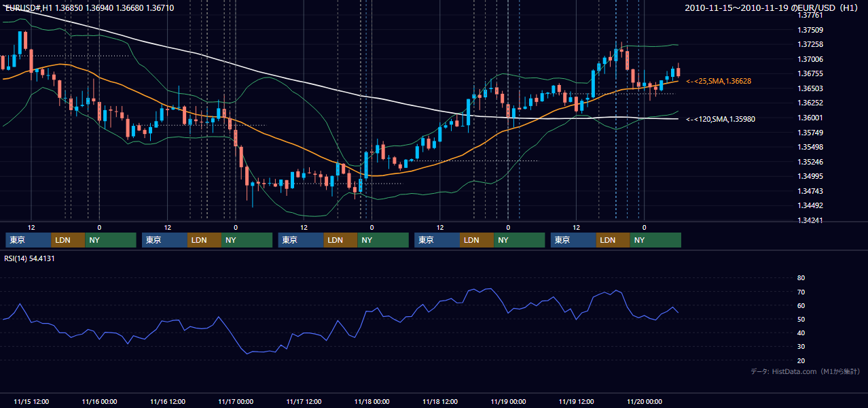Viewport: 868px width, 408px height.
Task: Select the 11/19 12:00 date label
Action: tap(577, 401)
